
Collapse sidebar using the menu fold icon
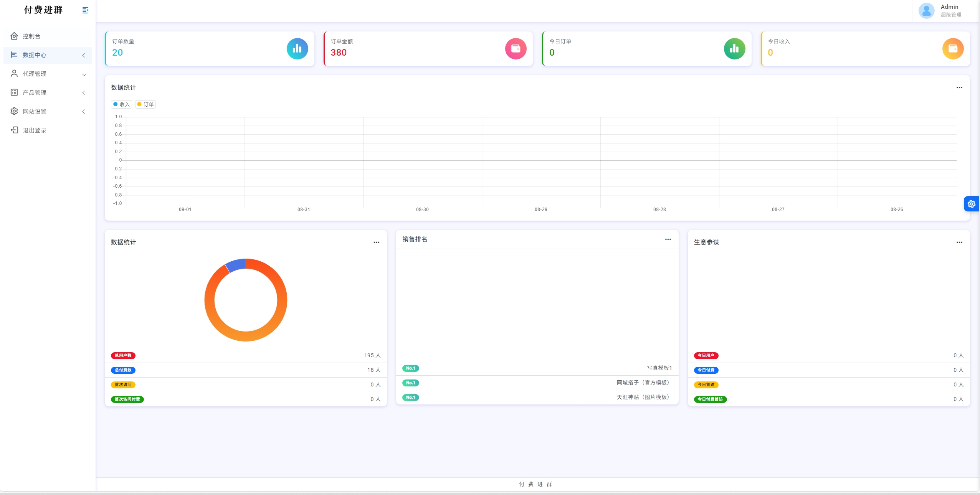click(x=86, y=10)
